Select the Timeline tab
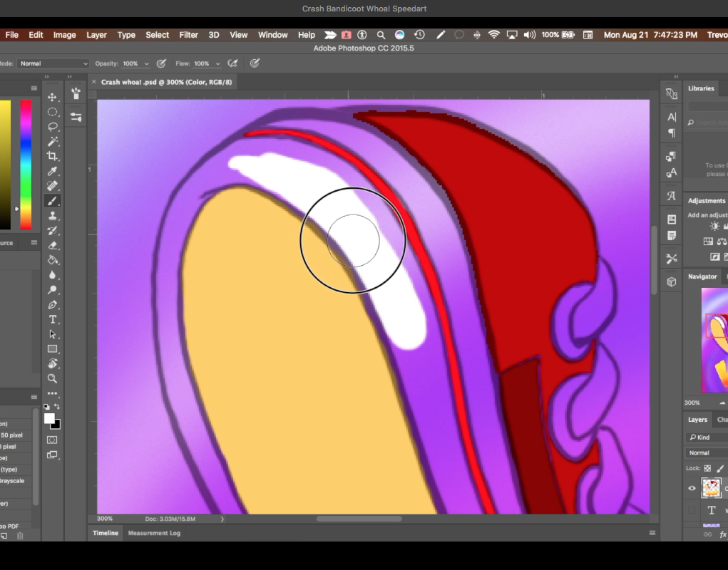 click(x=106, y=533)
